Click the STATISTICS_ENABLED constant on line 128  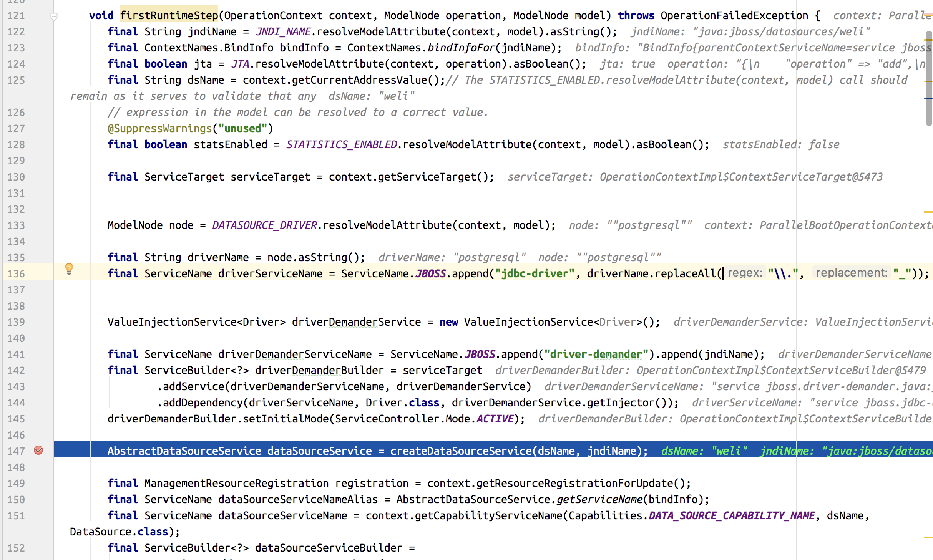point(341,144)
